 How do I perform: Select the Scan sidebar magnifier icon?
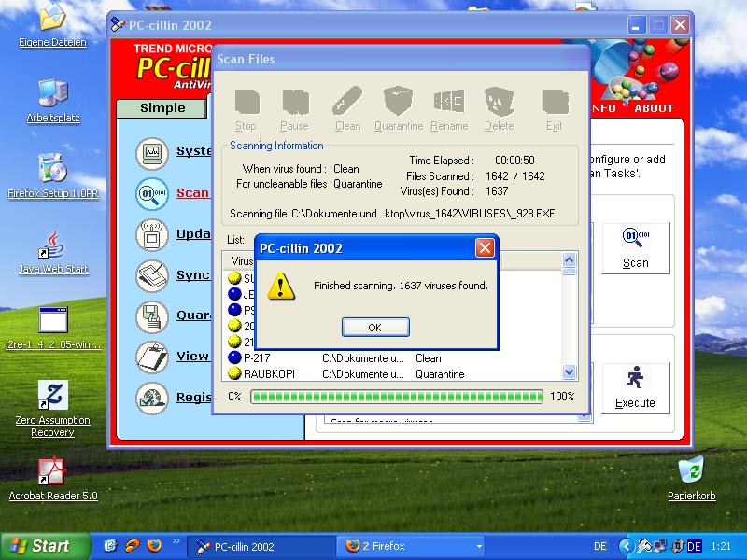point(152,193)
